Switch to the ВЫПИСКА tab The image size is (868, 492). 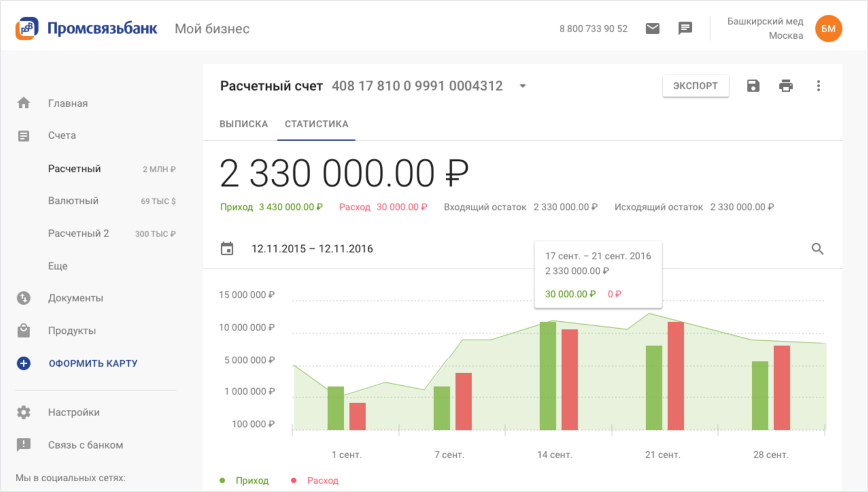pyautogui.click(x=244, y=124)
